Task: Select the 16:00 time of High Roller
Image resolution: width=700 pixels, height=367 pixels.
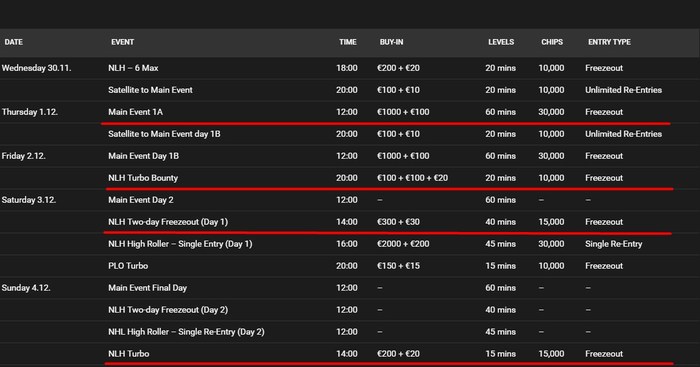Action: (347, 244)
